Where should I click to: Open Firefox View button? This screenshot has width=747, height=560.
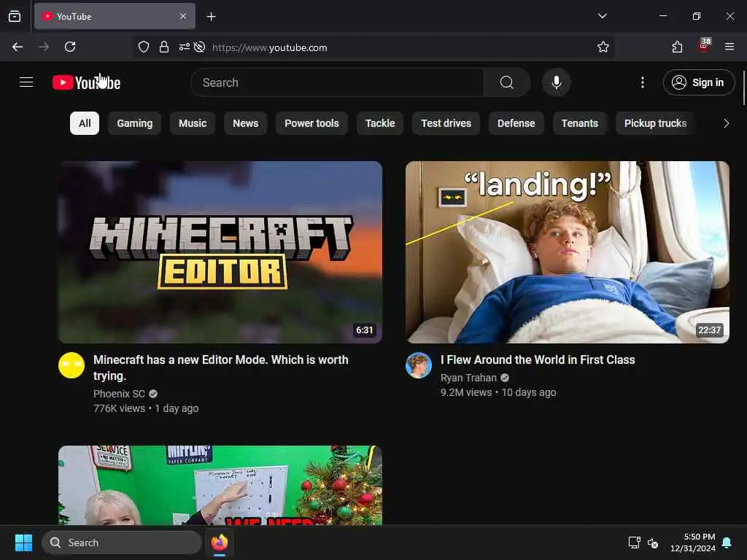point(15,16)
